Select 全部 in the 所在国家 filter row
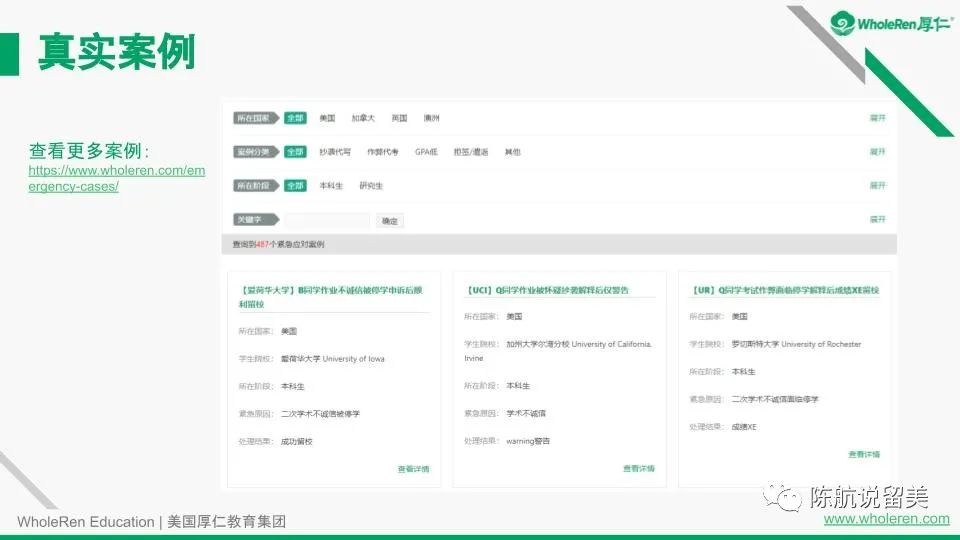This screenshot has height=540, width=960. point(295,118)
